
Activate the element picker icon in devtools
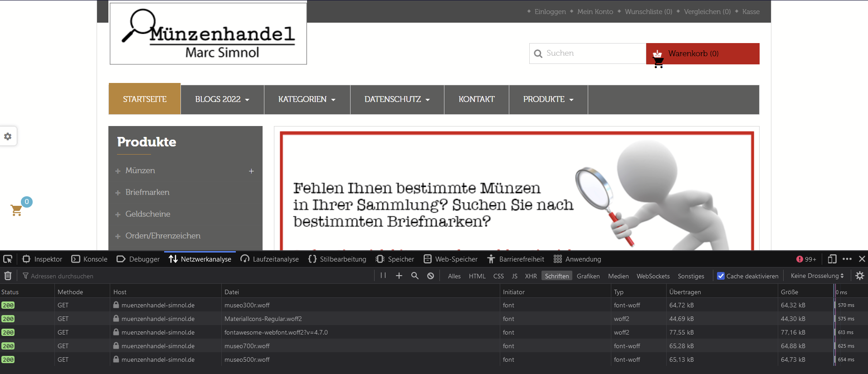tap(8, 259)
